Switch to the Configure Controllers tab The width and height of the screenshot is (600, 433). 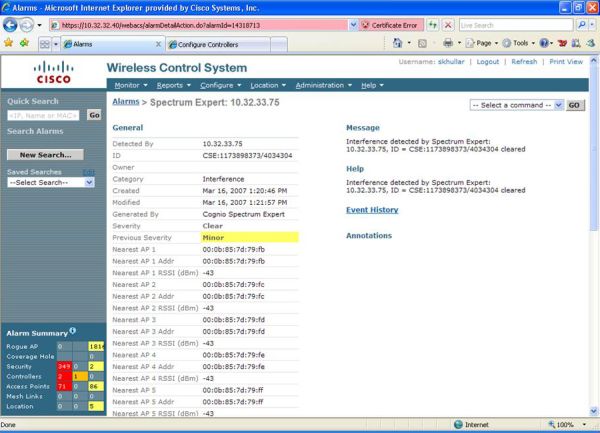(218, 44)
